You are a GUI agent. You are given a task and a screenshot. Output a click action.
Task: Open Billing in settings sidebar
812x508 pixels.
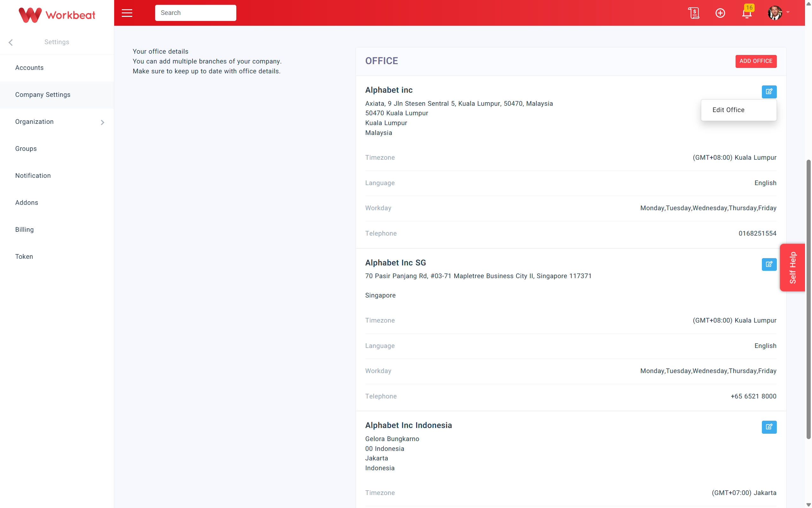57,230
